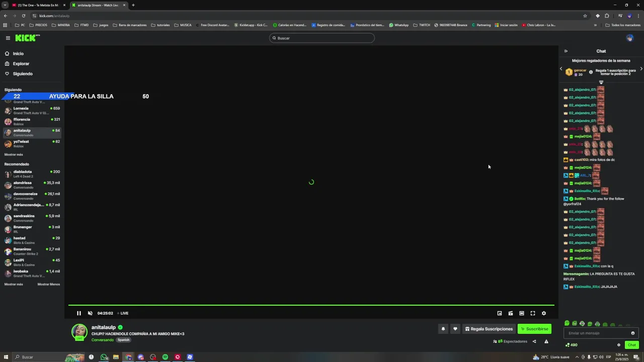Click the Buscar search field

tap(322, 38)
